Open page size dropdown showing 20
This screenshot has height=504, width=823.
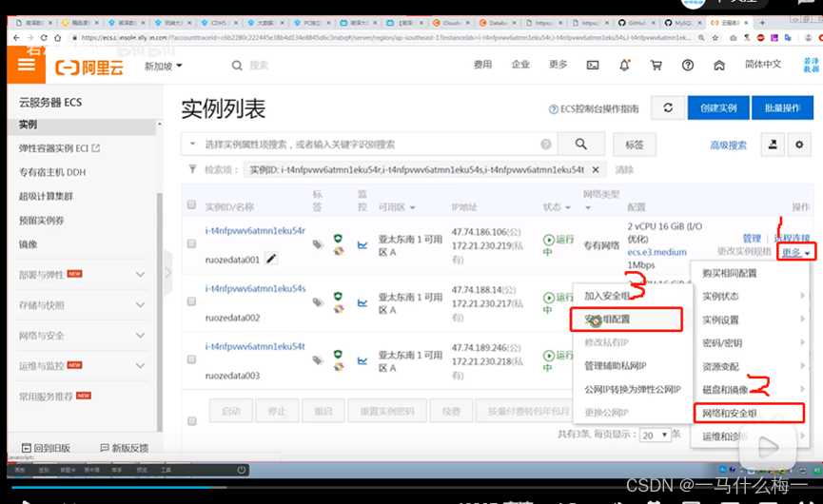(x=655, y=436)
